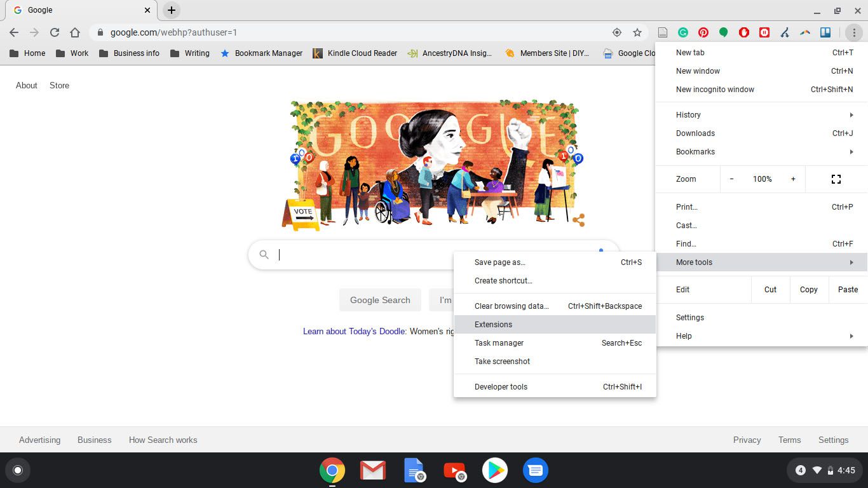
Task: Choose Find from the menu
Action: (761, 244)
